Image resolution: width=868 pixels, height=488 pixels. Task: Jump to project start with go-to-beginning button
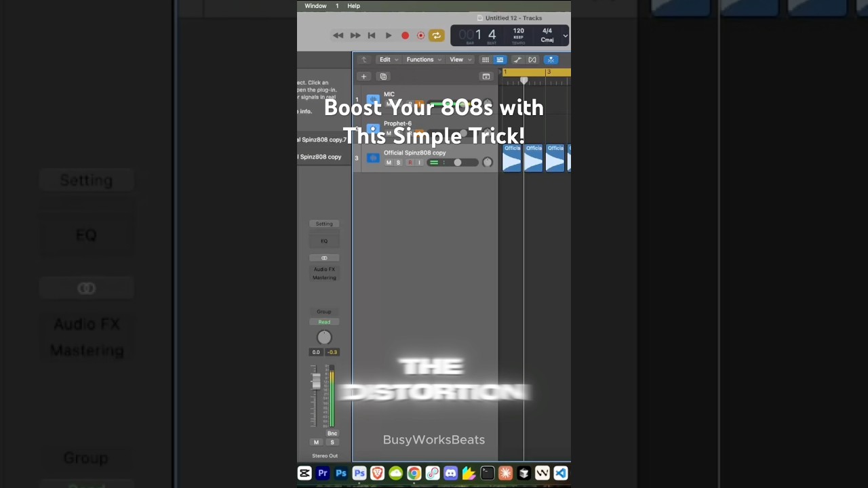[x=372, y=35]
